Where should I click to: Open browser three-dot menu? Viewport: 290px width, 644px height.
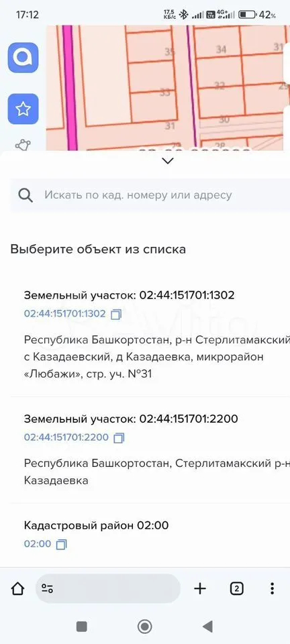[x=272, y=589]
